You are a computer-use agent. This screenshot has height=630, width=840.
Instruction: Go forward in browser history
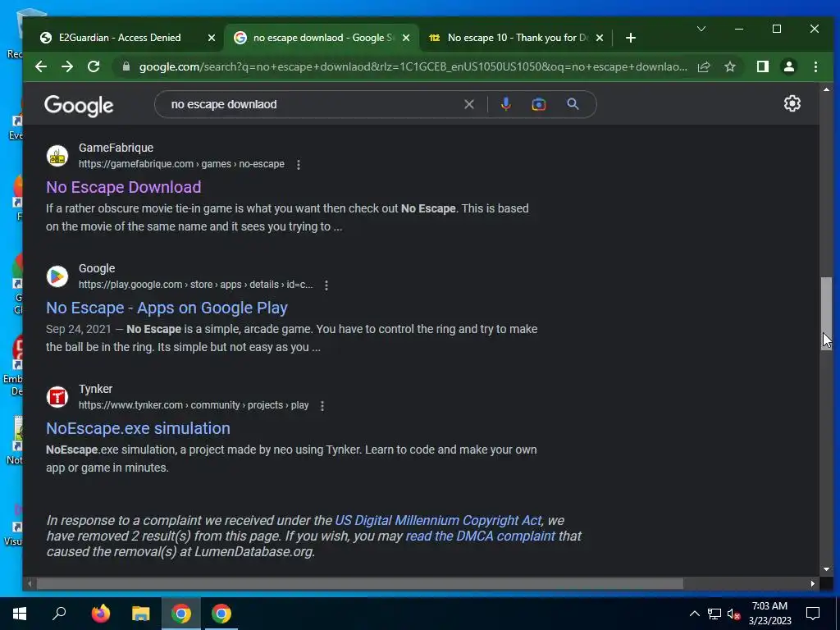point(67,66)
